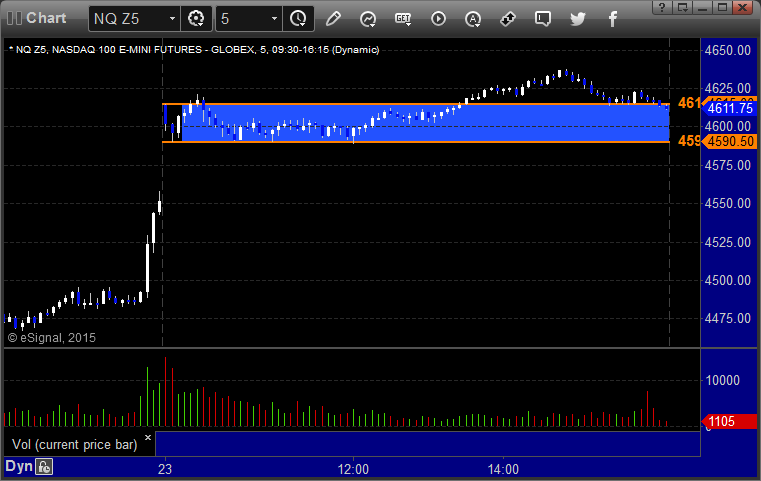Click the Chart window grip icon
The width and height of the screenshot is (761, 481).
pyautogui.click(x=14, y=18)
